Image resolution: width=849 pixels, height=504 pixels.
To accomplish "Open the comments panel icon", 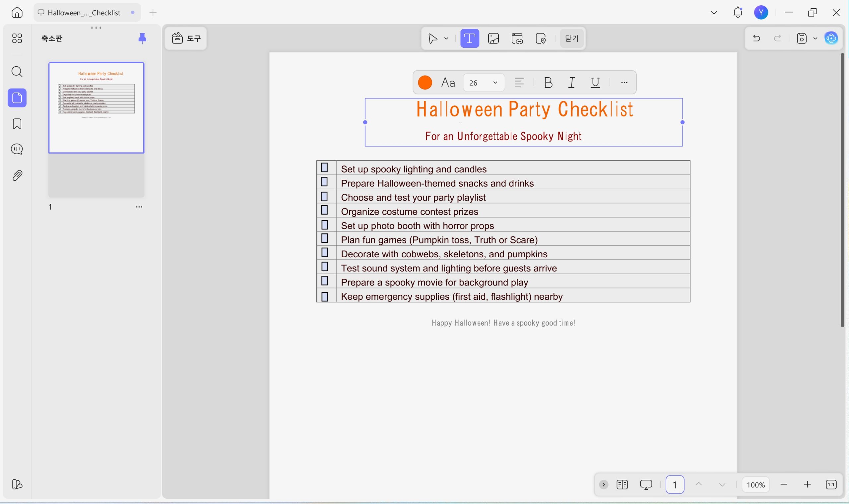I will [x=17, y=149].
